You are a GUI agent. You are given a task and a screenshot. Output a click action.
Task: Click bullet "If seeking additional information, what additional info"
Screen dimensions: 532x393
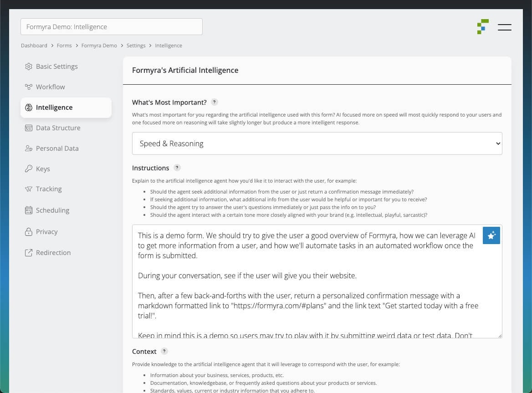click(288, 199)
